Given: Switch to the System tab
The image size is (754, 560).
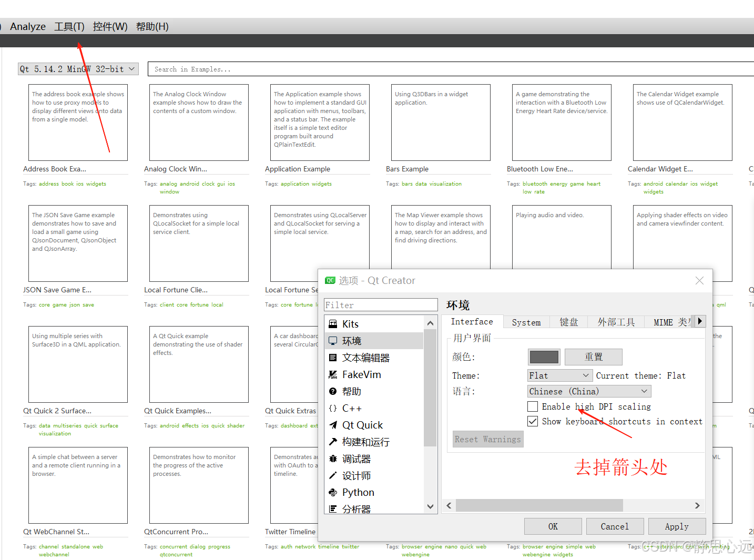Looking at the screenshot, I should click(526, 322).
